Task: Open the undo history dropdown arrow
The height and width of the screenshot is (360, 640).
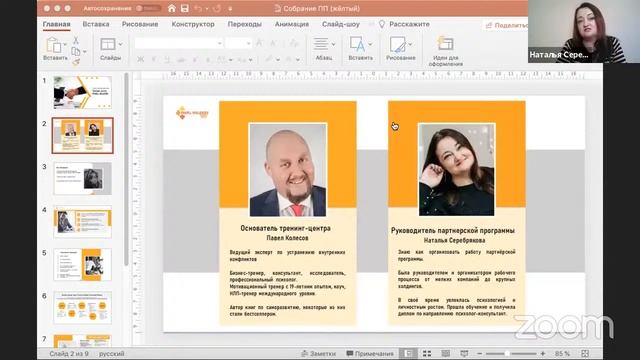Action: click(x=207, y=9)
